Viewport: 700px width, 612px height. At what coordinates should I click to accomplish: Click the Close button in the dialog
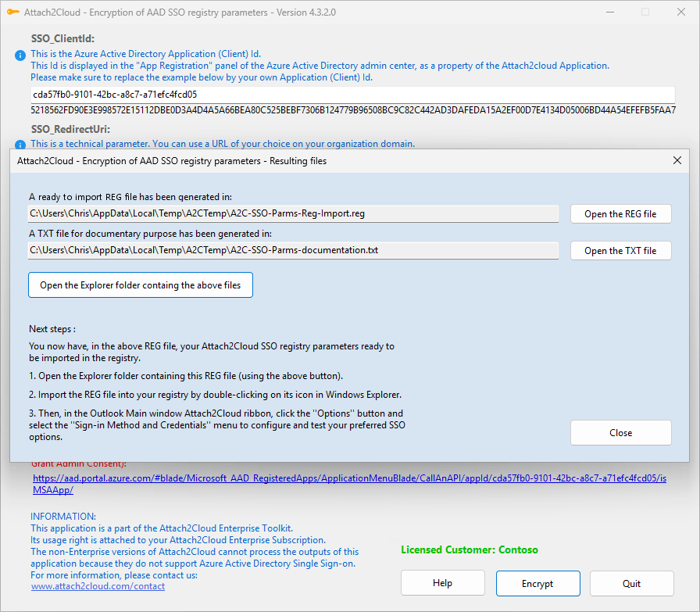click(620, 432)
